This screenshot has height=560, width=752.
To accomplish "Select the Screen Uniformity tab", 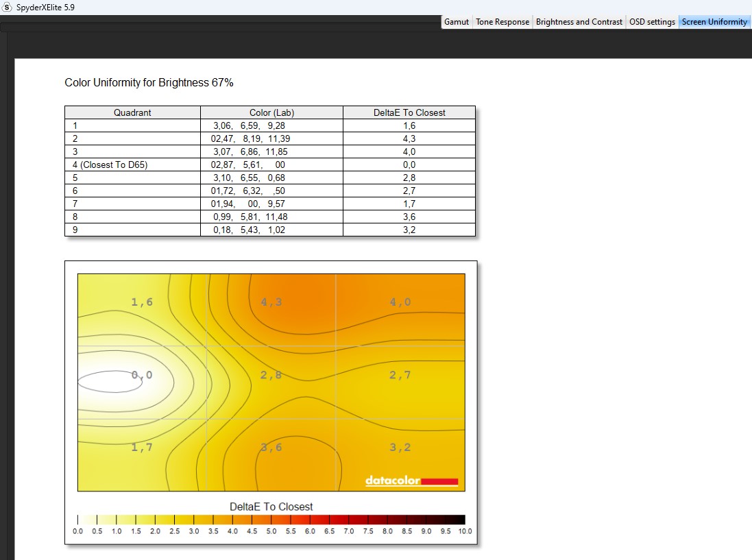I will click(x=714, y=22).
